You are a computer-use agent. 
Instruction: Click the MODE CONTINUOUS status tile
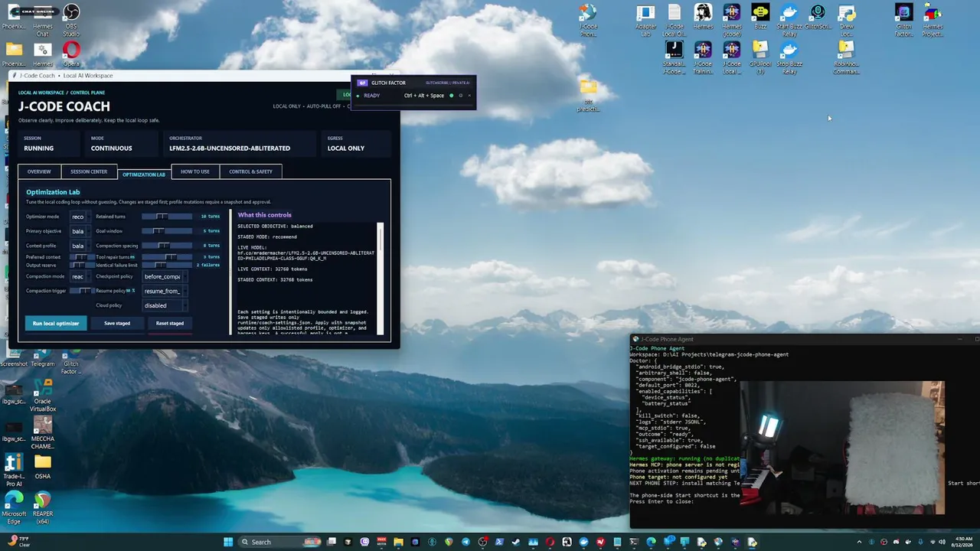point(122,144)
